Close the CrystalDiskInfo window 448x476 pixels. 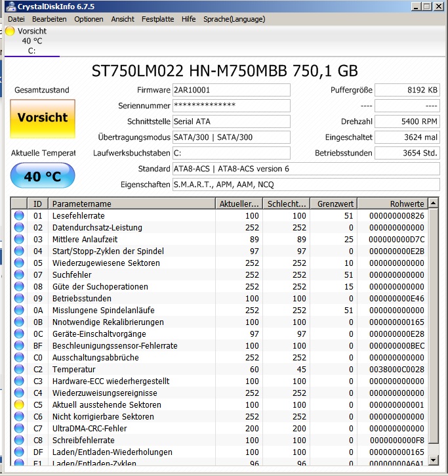pyautogui.click(x=439, y=7)
